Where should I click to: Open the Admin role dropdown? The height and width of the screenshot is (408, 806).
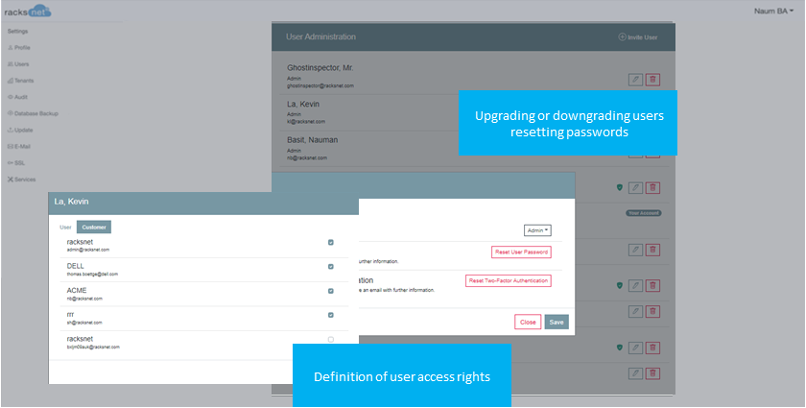(538, 231)
